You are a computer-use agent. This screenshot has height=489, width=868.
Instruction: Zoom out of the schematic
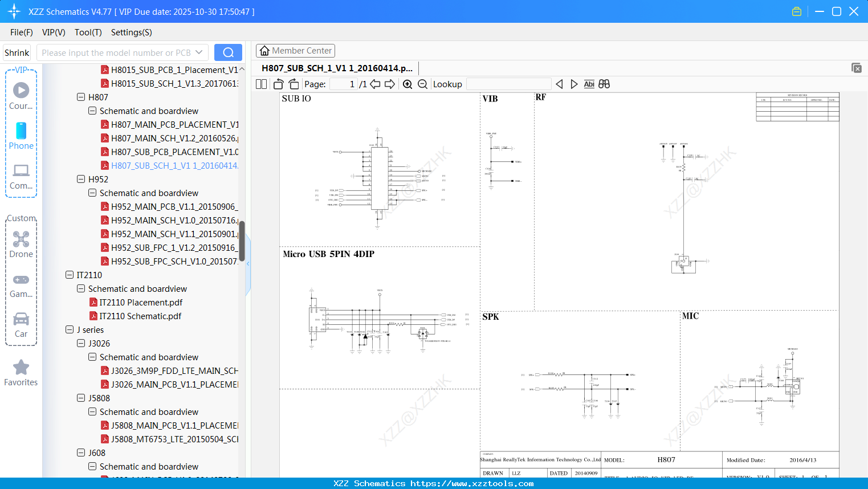[422, 84]
